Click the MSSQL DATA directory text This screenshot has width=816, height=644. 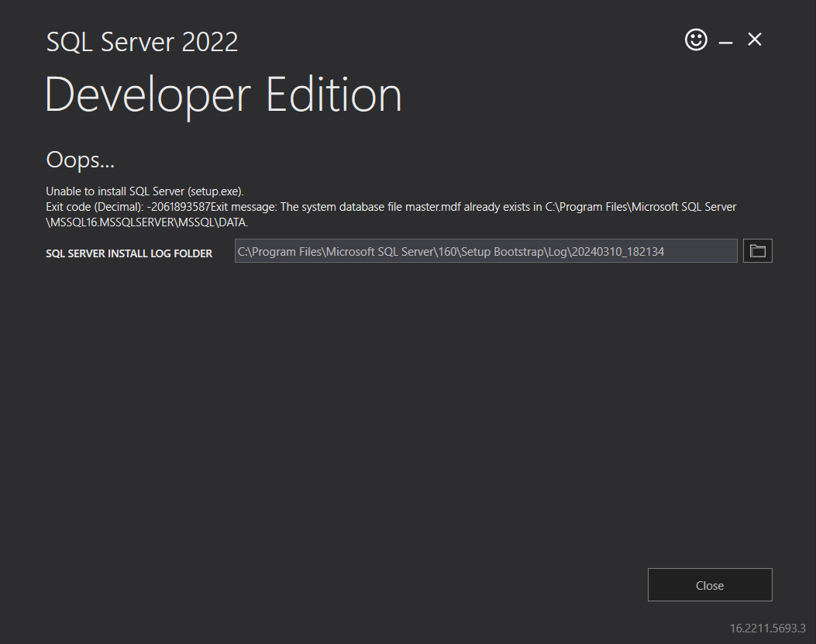tap(209, 222)
